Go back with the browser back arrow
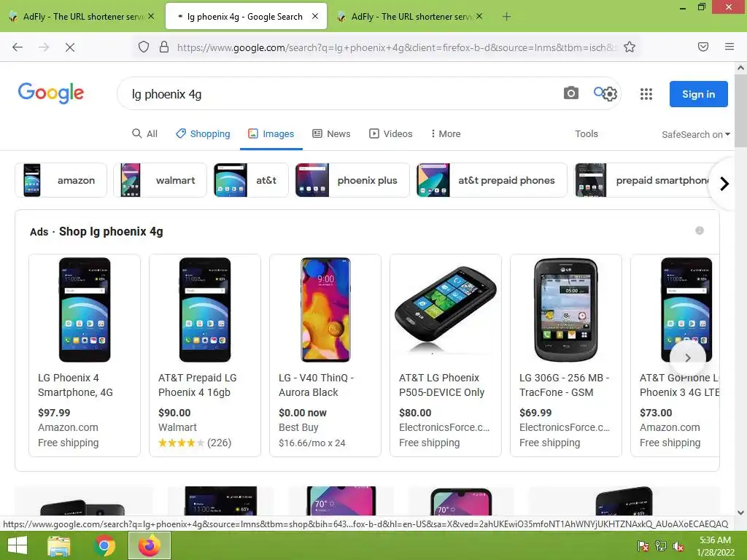The width and height of the screenshot is (747, 560). click(x=18, y=47)
